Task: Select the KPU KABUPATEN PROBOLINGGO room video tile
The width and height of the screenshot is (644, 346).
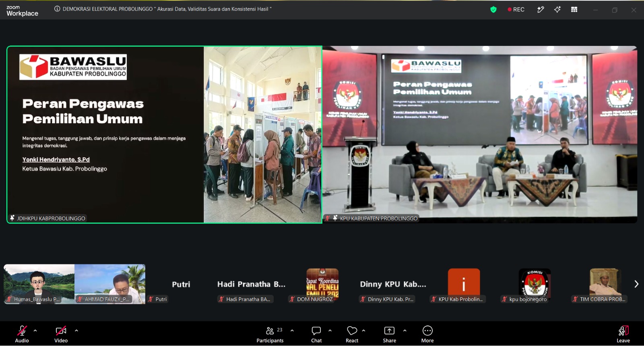Action: point(480,134)
